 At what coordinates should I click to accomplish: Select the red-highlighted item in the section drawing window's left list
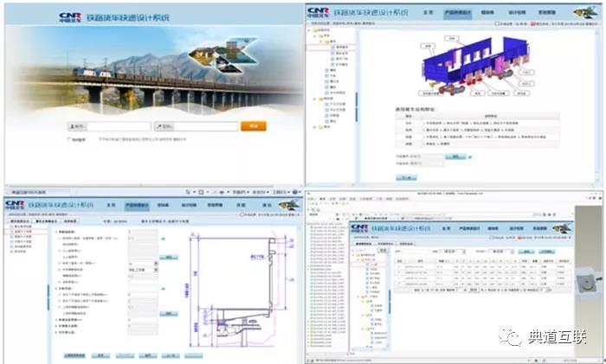coord(23,232)
